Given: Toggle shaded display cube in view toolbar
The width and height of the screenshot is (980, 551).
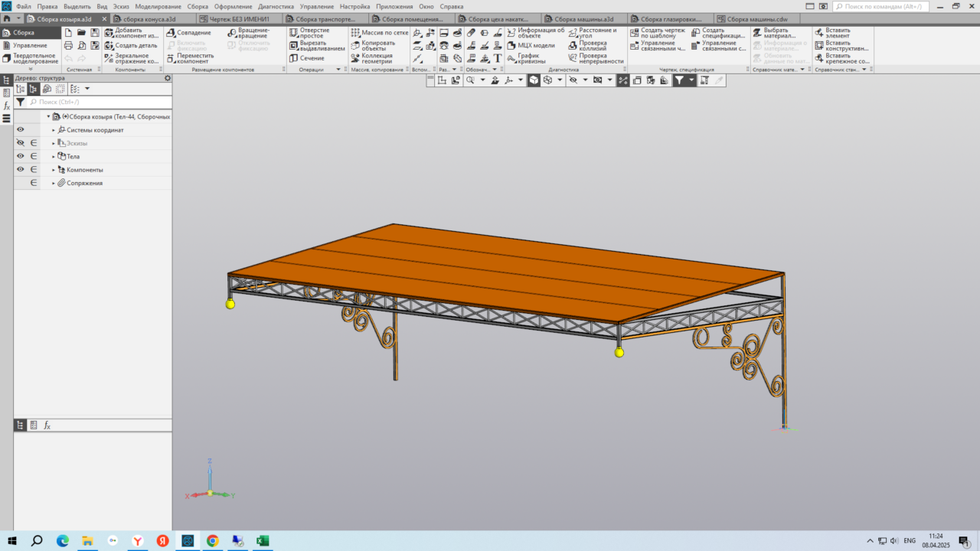Looking at the screenshot, I should [534, 80].
